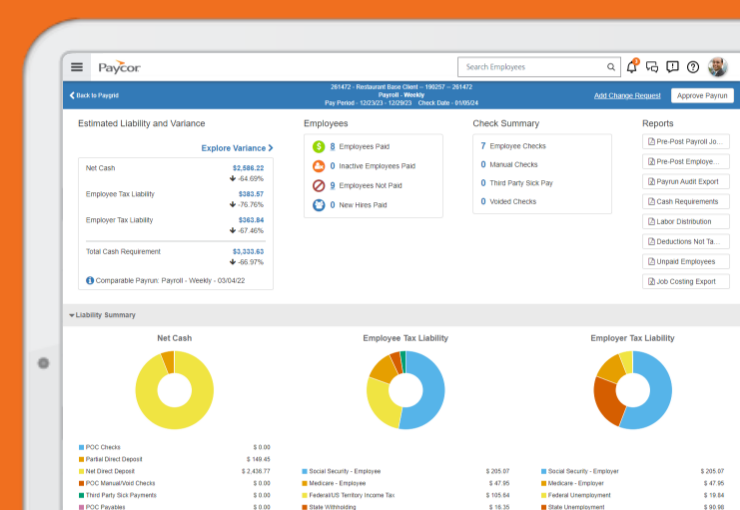This screenshot has width=740, height=510.
Task: Click the Federal/US Territory Income Tax label
Action: point(352,495)
